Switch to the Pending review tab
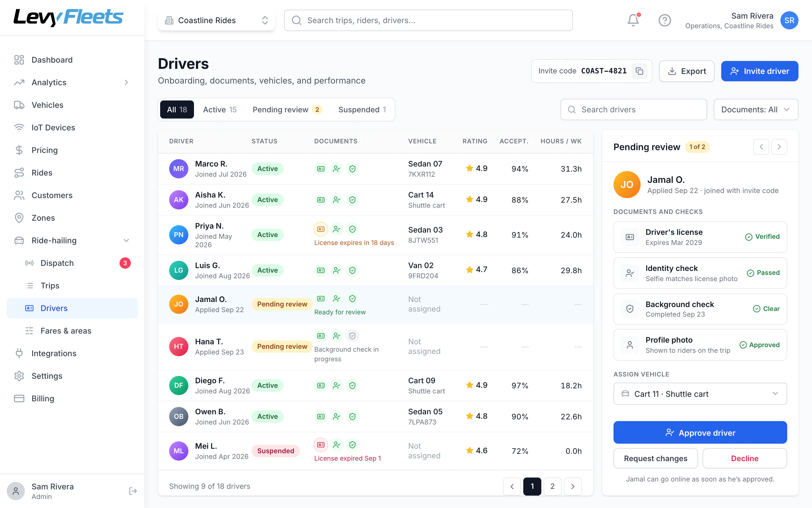 pos(287,110)
